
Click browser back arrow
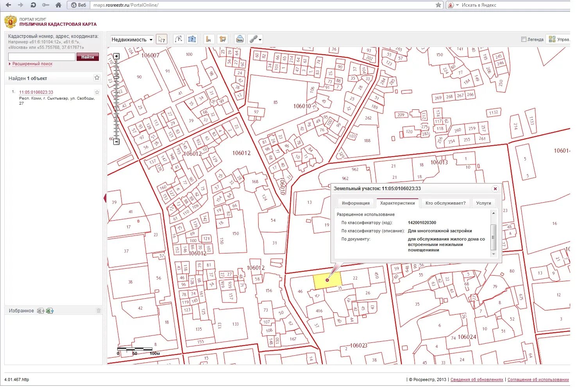[9, 5]
